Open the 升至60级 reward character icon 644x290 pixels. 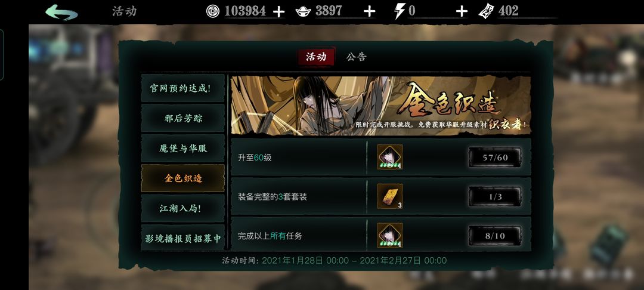click(x=390, y=157)
